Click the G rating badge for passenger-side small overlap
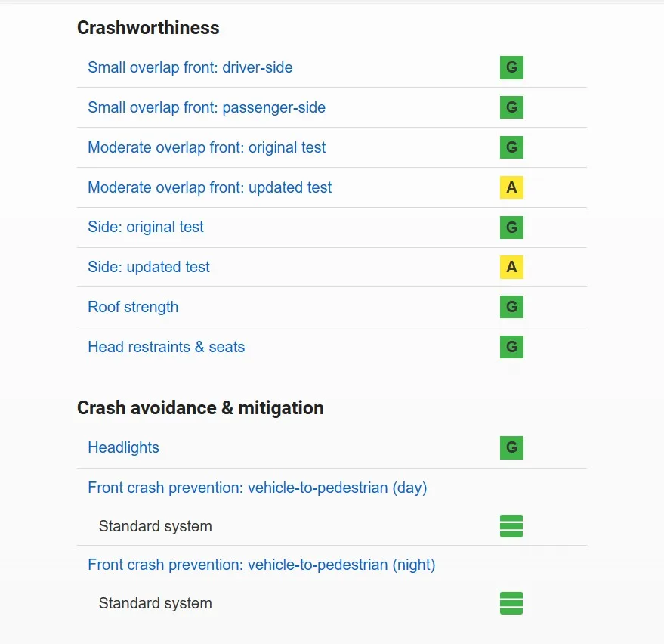This screenshot has height=644, width=664. click(511, 107)
